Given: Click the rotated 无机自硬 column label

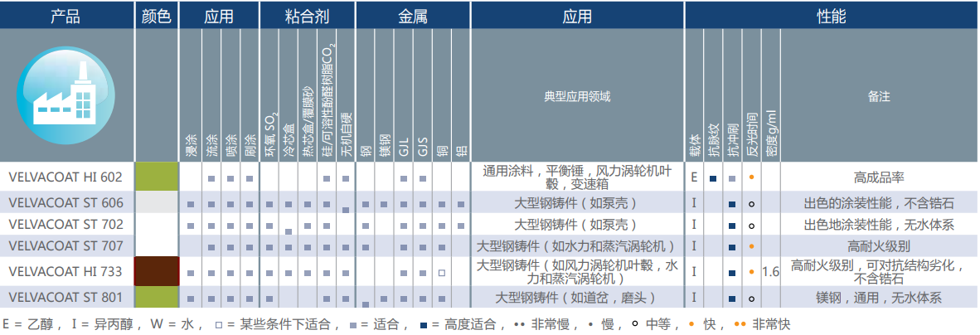Looking at the screenshot, I should click(x=346, y=134).
